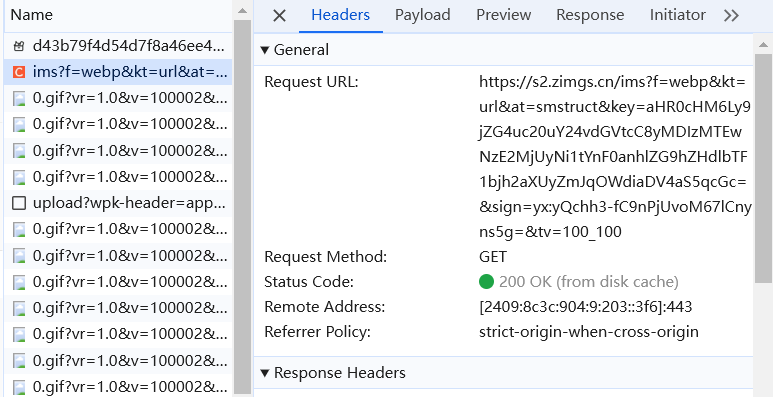
Task: Click the details pane scrollbar thumb
Action: coord(763,168)
